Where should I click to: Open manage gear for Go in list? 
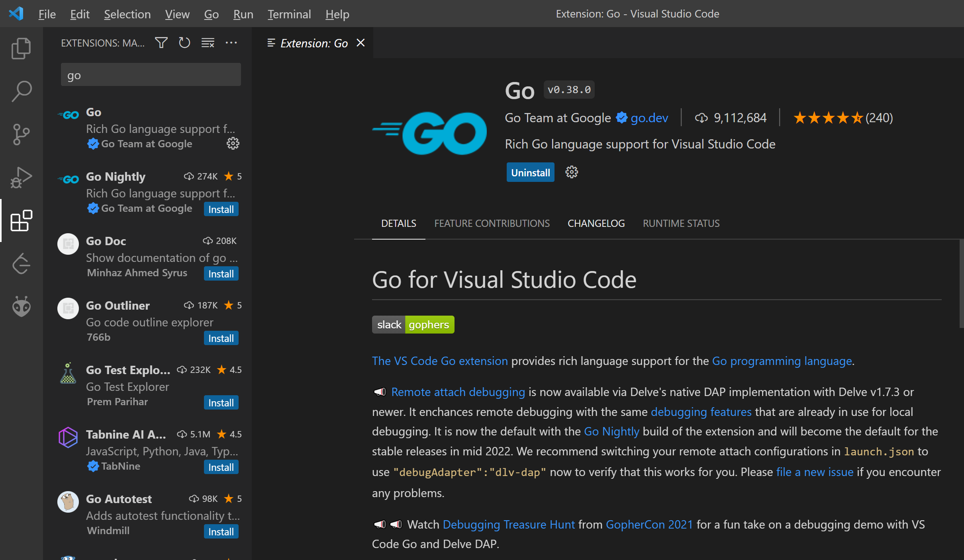coord(233,144)
